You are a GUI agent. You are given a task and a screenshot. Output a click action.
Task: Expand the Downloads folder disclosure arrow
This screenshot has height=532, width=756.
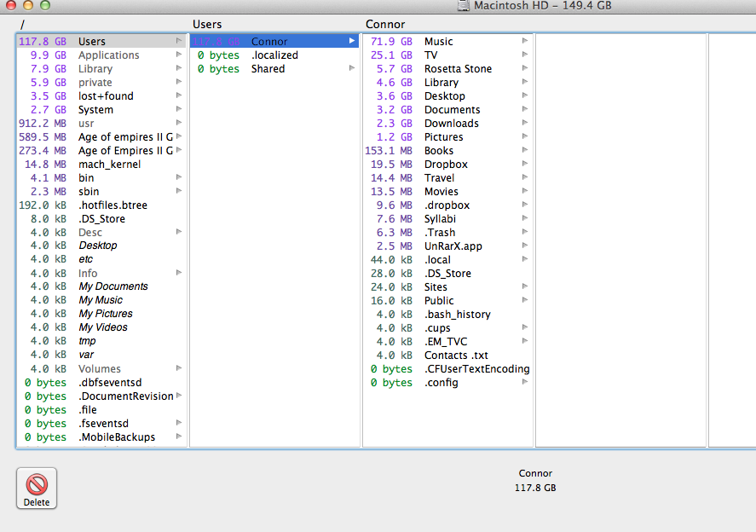(525, 123)
